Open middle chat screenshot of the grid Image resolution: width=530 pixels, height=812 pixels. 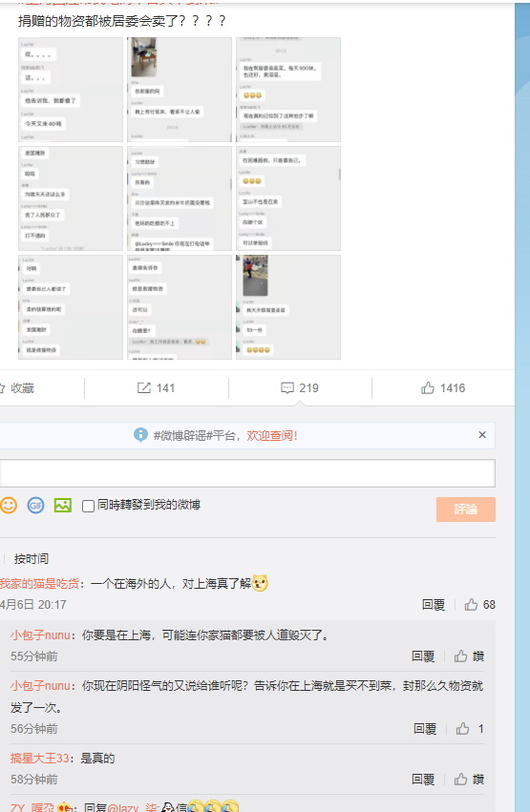(x=180, y=198)
